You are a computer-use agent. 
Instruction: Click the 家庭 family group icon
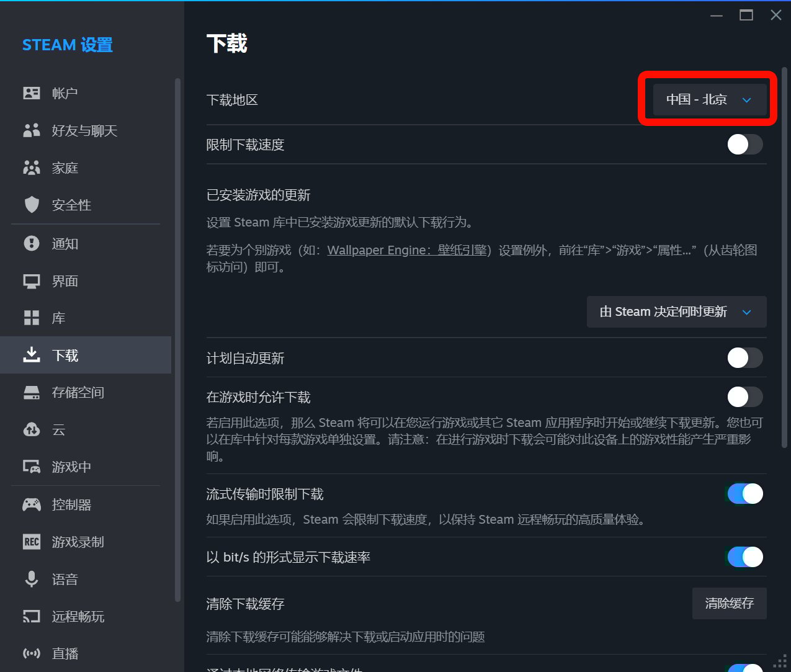pyautogui.click(x=32, y=168)
